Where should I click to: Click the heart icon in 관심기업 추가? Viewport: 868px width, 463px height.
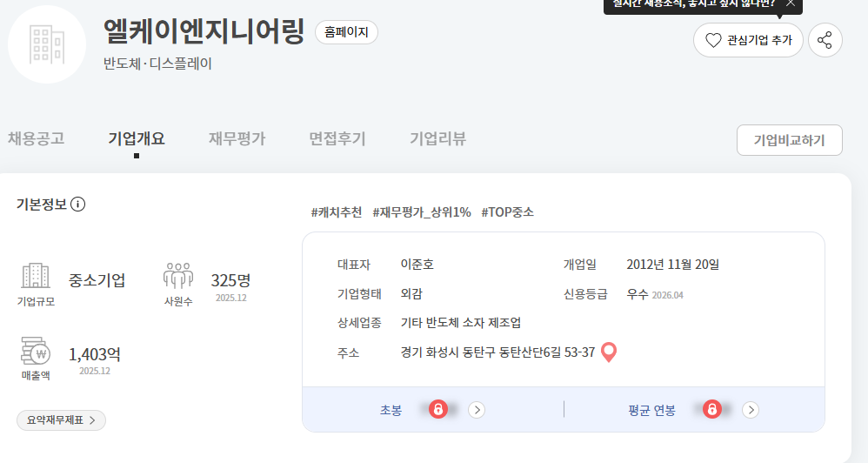[713, 40]
